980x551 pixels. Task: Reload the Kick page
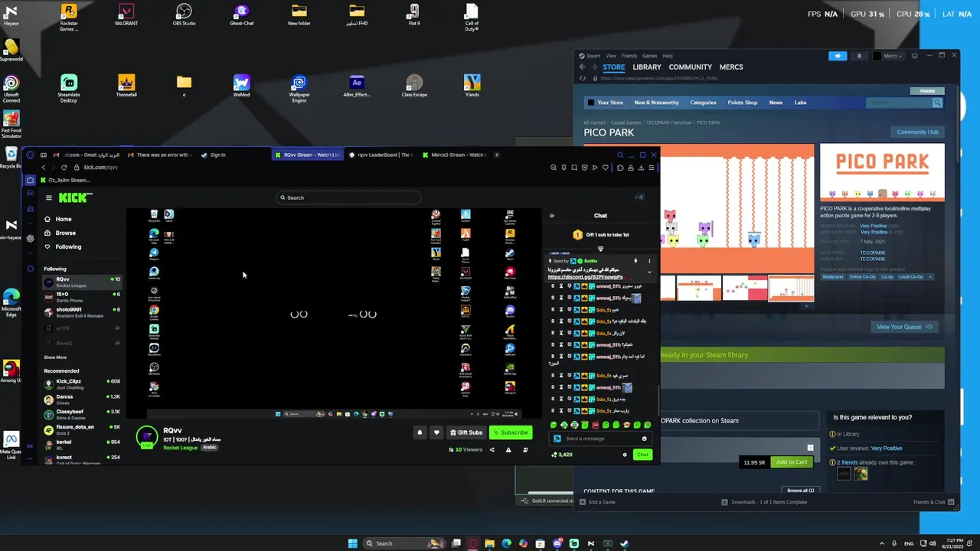click(64, 168)
